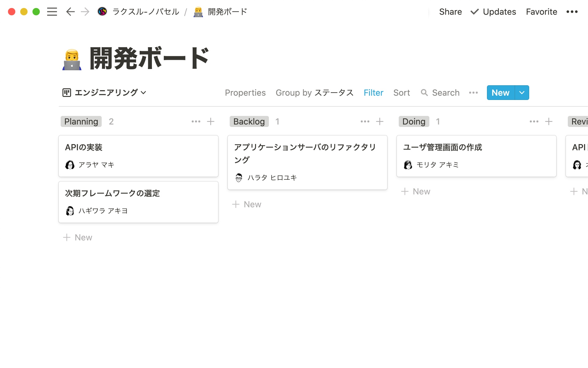Image resolution: width=588 pixels, height=368 pixels.
Task: Click ハラタ ヒロユキ avatar on card
Action: [239, 178]
